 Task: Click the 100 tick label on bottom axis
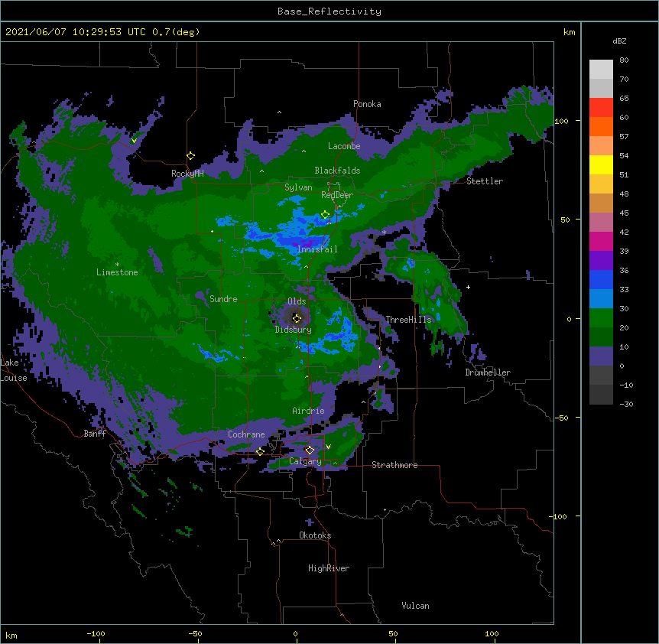pos(492,633)
